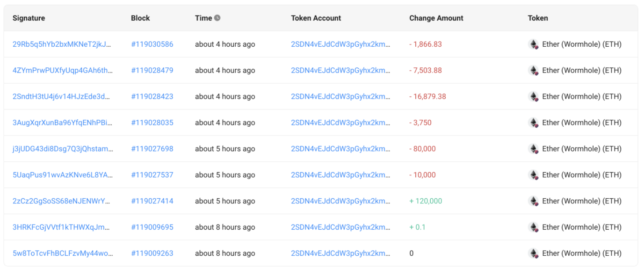
Task: Click the Ether token icon in the -16,879.38 row
Action: pos(533,97)
